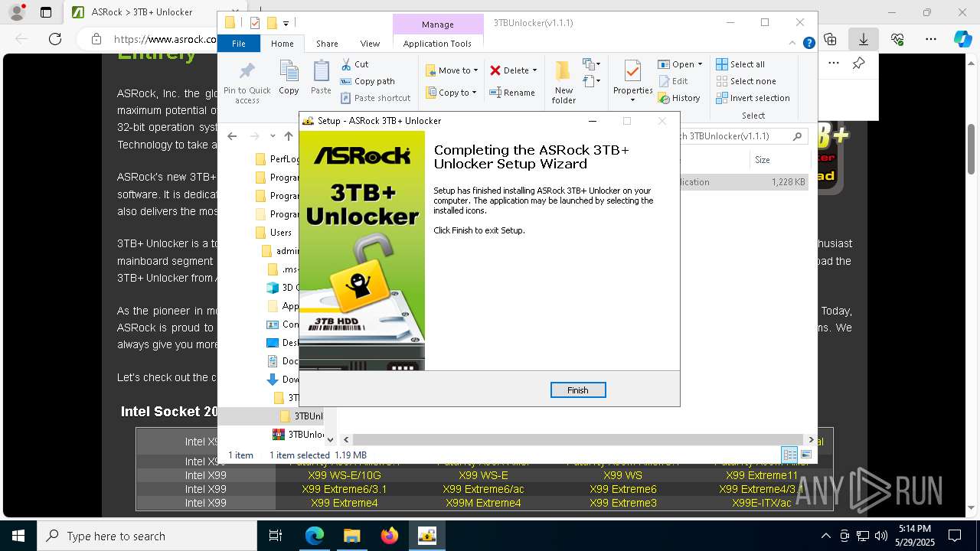980x551 pixels.
Task: Open File Explorer from the taskbar
Action: coord(351,536)
